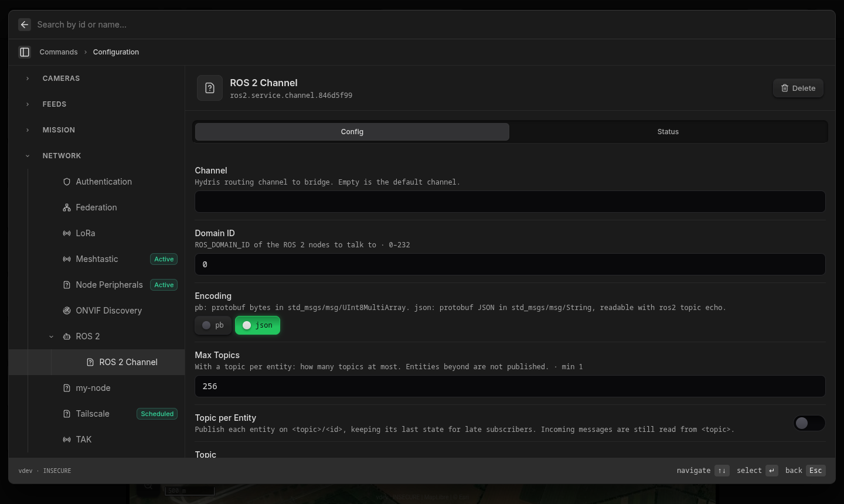This screenshot has height=504, width=844.
Task: Select ROS 2 Channel in sidebar
Action: tap(97, 362)
